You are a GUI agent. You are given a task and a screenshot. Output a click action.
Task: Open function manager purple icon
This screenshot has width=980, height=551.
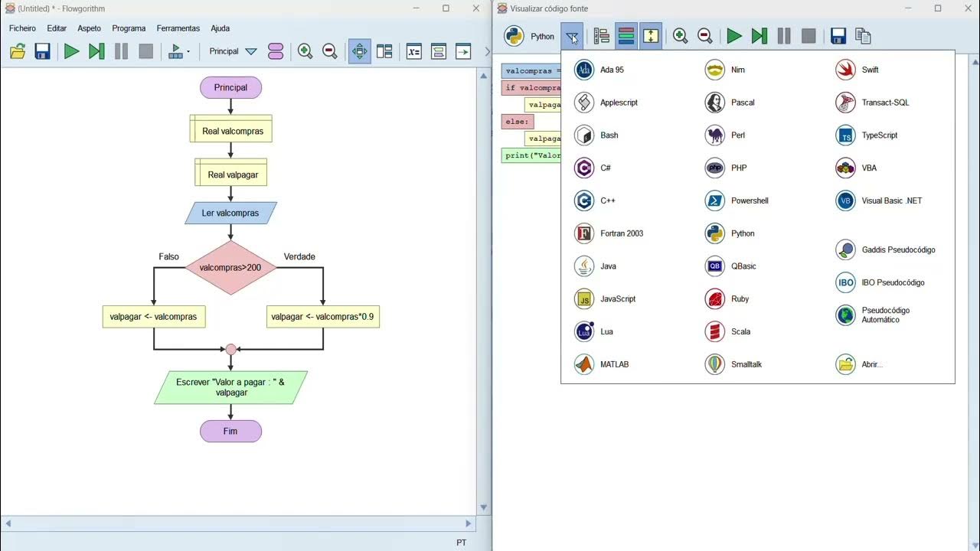coord(276,51)
